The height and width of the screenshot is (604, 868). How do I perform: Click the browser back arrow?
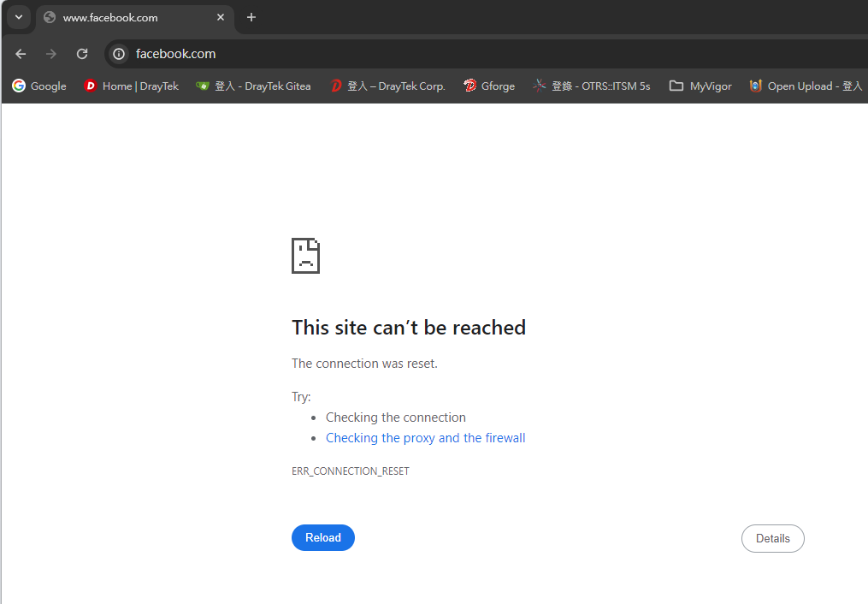click(21, 54)
